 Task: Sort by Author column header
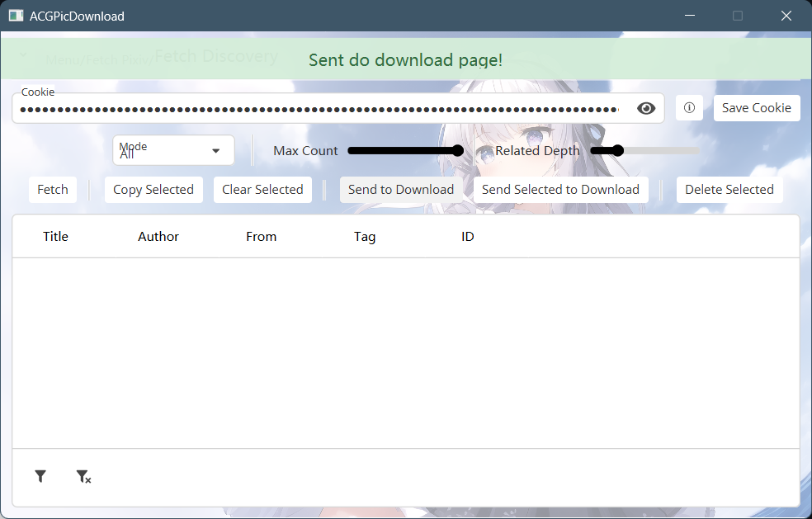(158, 237)
